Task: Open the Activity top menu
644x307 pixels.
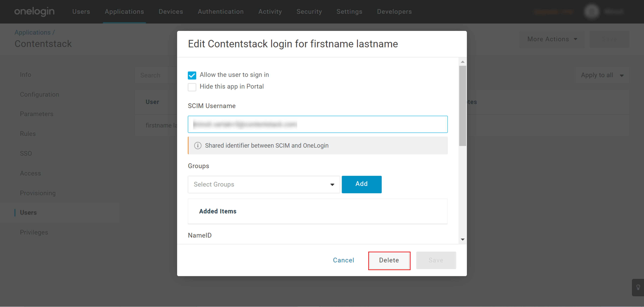Action: (x=270, y=12)
